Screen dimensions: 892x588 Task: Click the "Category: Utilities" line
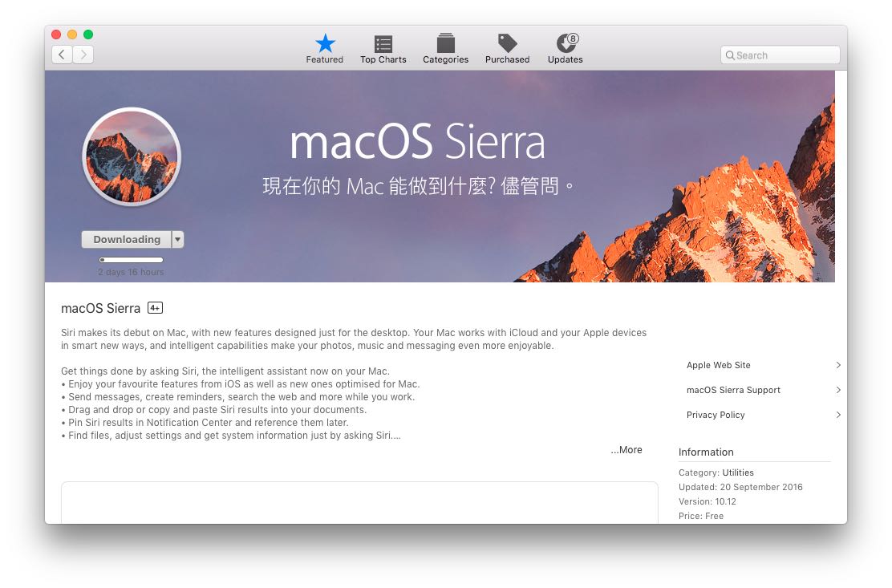tap(716, 472)
